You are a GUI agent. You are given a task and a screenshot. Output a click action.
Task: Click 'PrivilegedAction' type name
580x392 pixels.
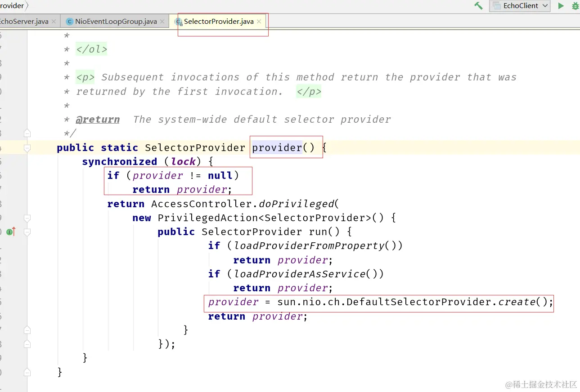coord(208,218)
